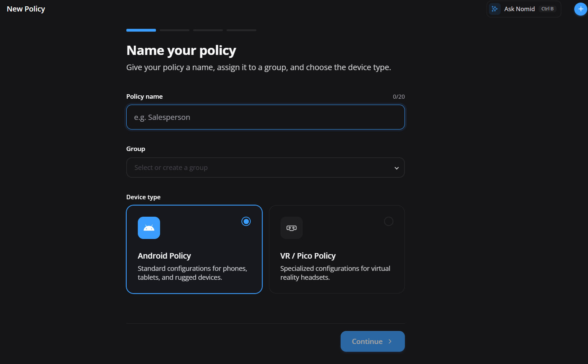Click the arrow icon on Continue button

point(390,341)
